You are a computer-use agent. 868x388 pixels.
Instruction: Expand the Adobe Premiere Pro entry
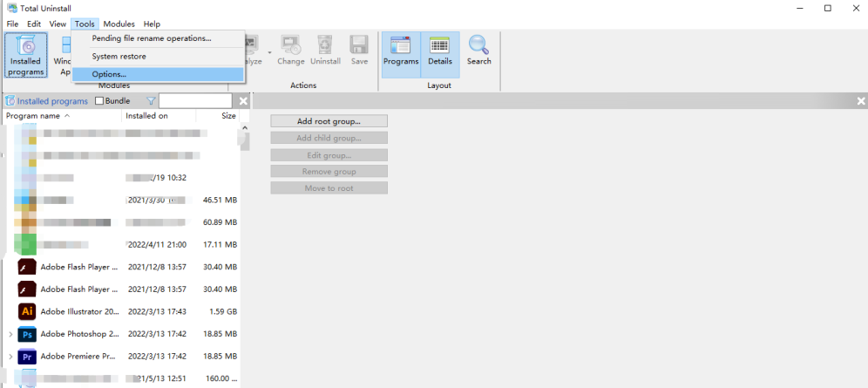[x=10, y=357]
